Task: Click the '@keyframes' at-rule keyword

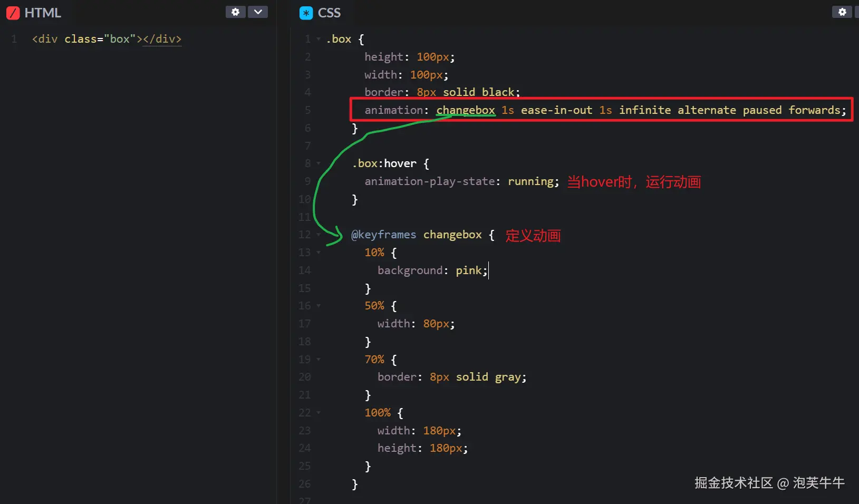Action: (384, 235)
